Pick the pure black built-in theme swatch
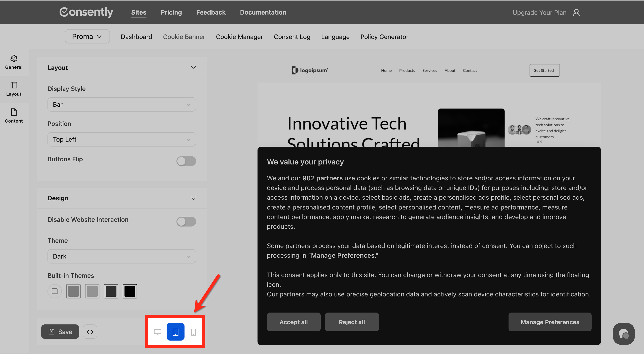This screenshot has width=644, height=354. point(130,291)
